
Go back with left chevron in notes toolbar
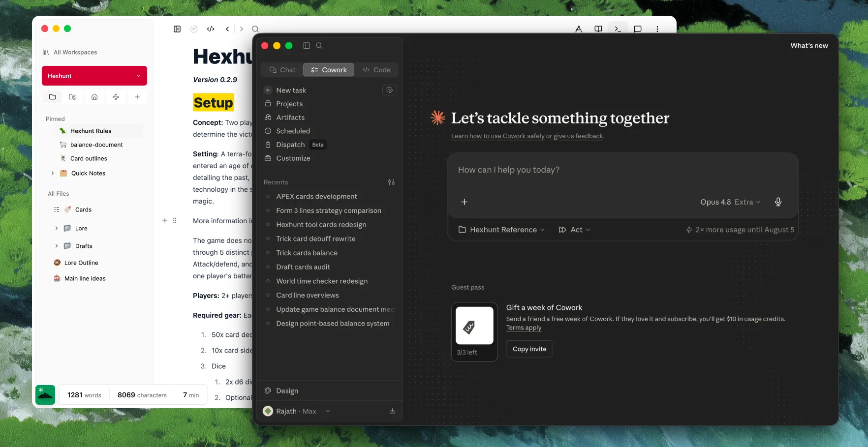pos(227,29)
